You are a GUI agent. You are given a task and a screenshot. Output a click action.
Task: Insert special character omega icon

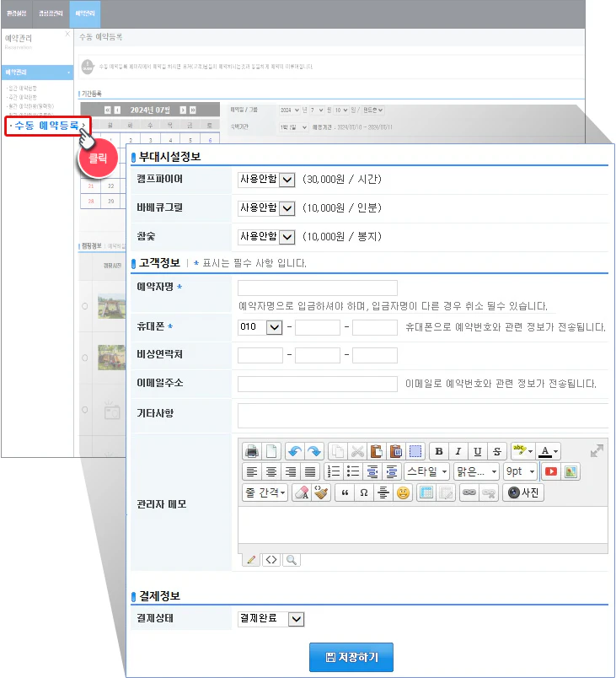pyautogui.click(x=364, y=492)
